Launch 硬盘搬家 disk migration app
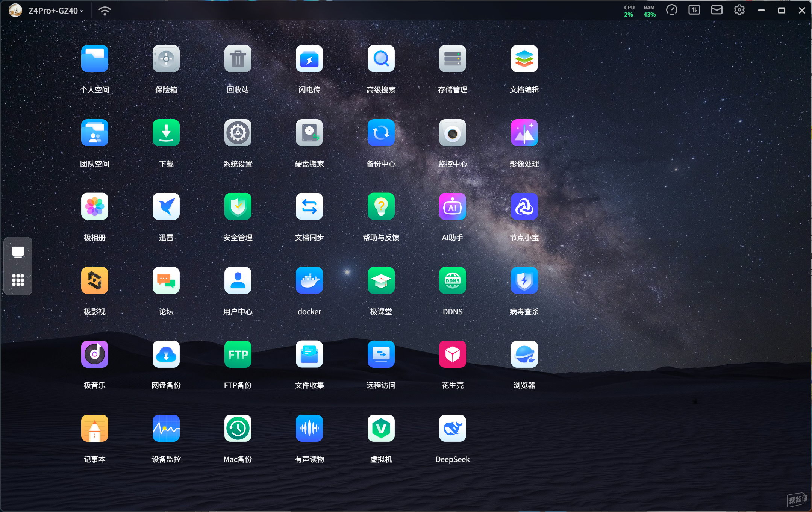Viewport: 812px width, 512px height. (x=309, y=133)
